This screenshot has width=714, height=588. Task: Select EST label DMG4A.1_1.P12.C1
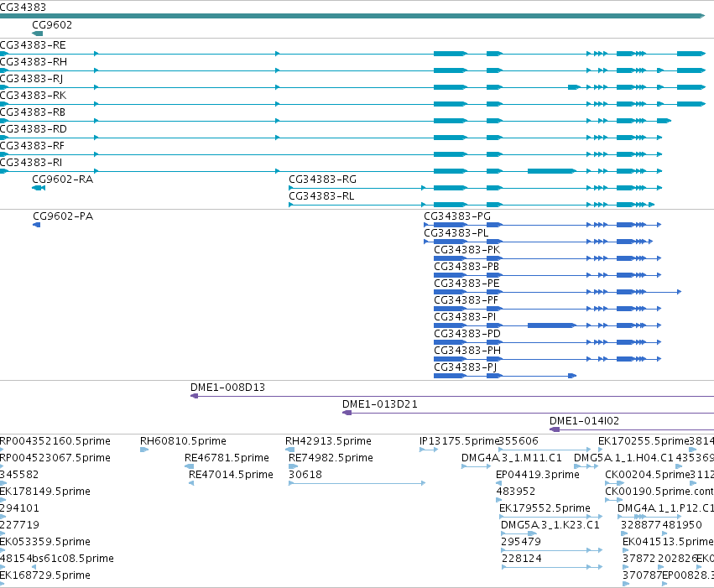(x=665, y=509)
